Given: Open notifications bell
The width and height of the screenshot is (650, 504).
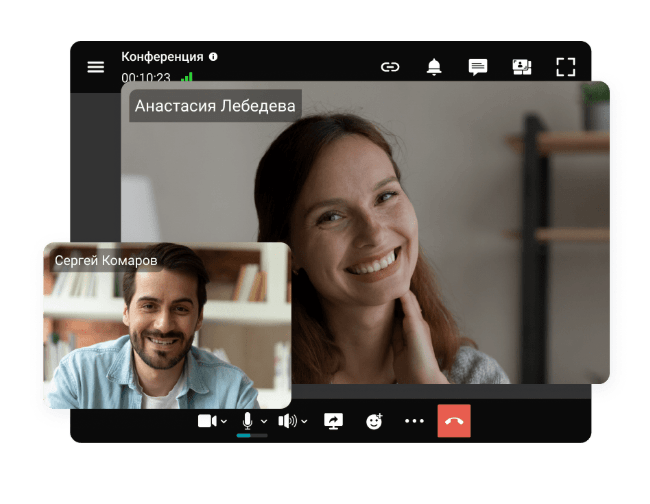Looking at the screenshot, I should point(434,67).
